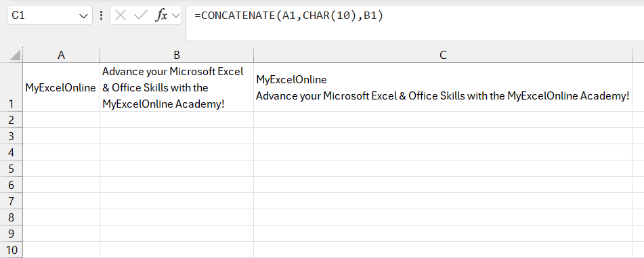
Task: Select row 10 header
Action: click(x=11, y=250)
